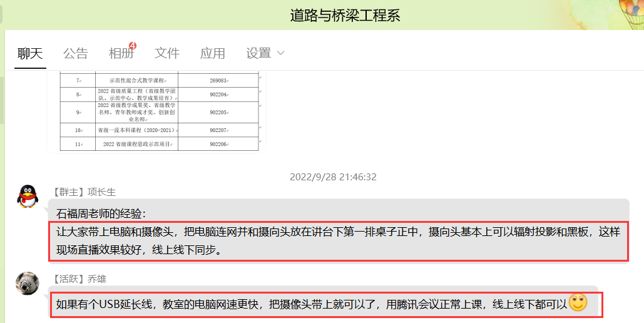Click the 【活跃】 level tag
Image resolution: width=644 pixels, height=323 pixels.
(70, 279)
